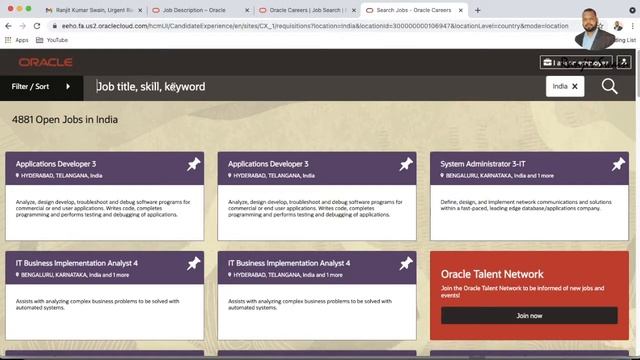
Task: Open the second Applications Developer 3 job title
Action: coord(268,164)
